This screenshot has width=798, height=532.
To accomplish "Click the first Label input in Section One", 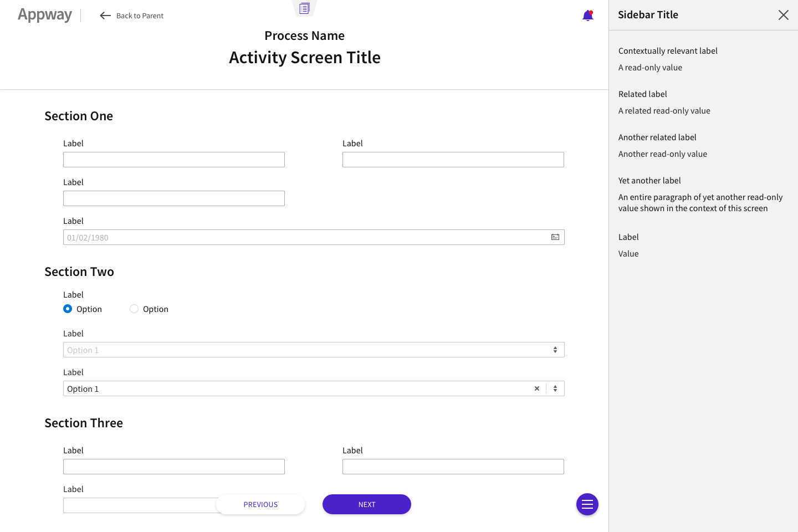I will tap(174, 160).
